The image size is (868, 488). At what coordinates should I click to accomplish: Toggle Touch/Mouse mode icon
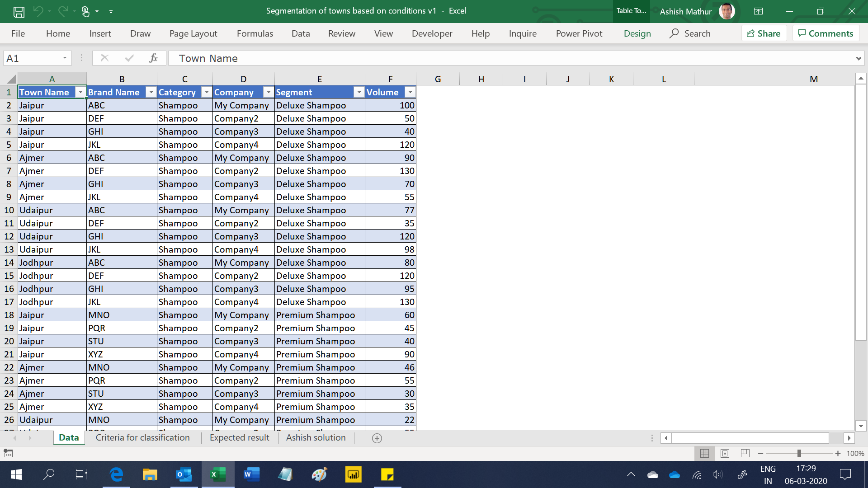click(x=86, y=11)
